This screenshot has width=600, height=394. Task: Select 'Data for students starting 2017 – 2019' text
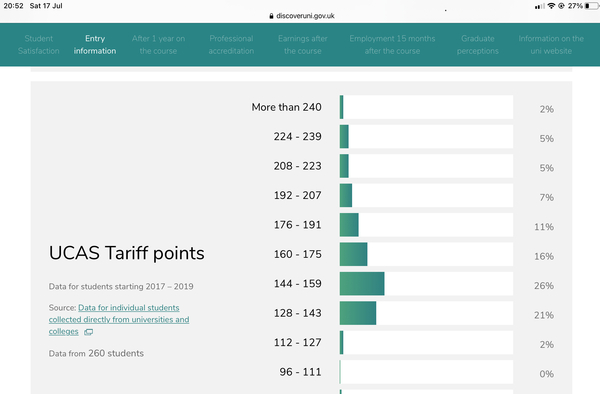(x=121, y=287)
